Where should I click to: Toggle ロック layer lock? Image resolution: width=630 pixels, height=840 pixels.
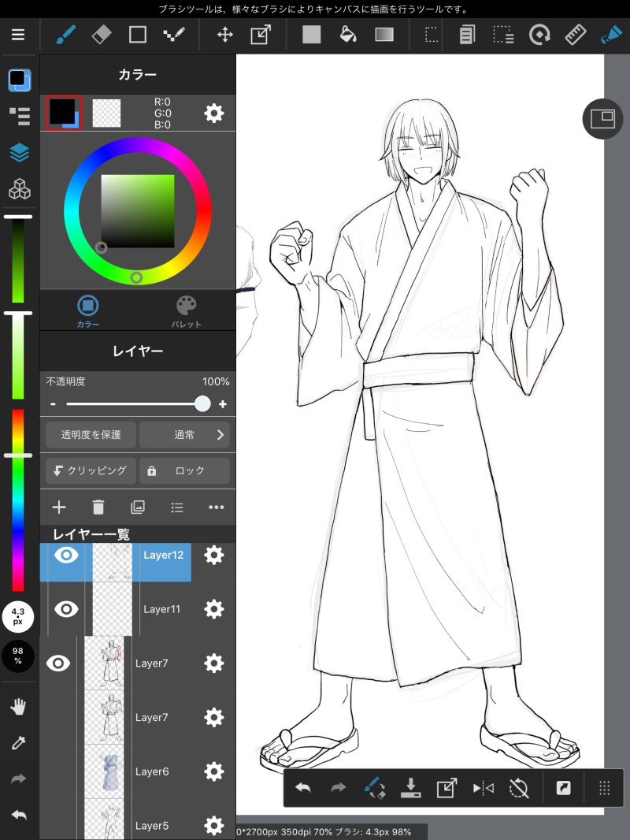[x=184, y=470]
